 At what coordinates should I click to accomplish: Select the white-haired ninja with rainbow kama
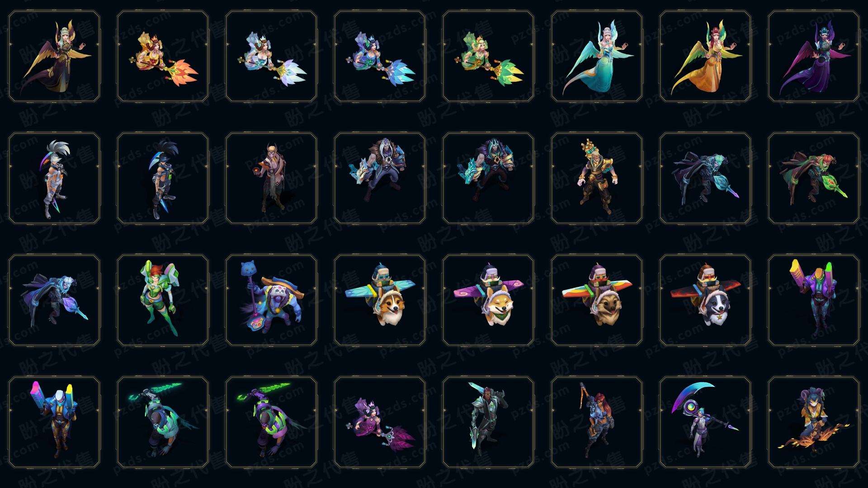[54, 178]
